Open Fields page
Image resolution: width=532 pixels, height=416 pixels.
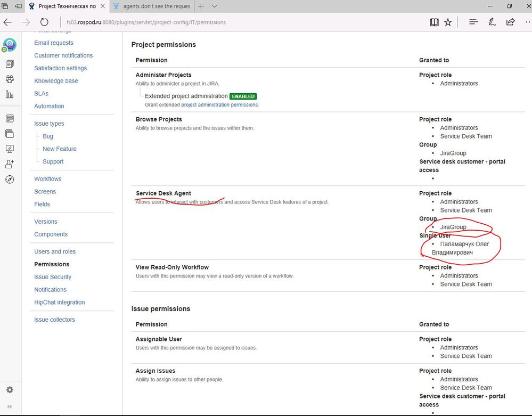click(x=42, y=204)
